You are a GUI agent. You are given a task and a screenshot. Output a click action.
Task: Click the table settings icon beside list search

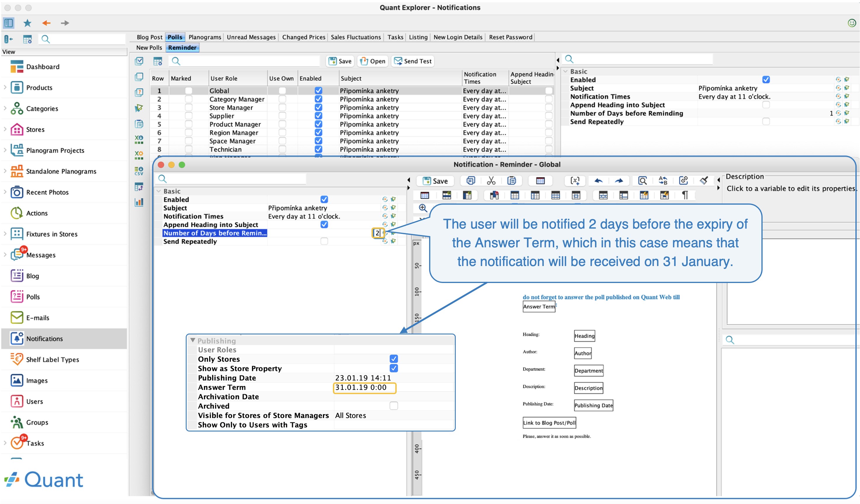[158, 61]
